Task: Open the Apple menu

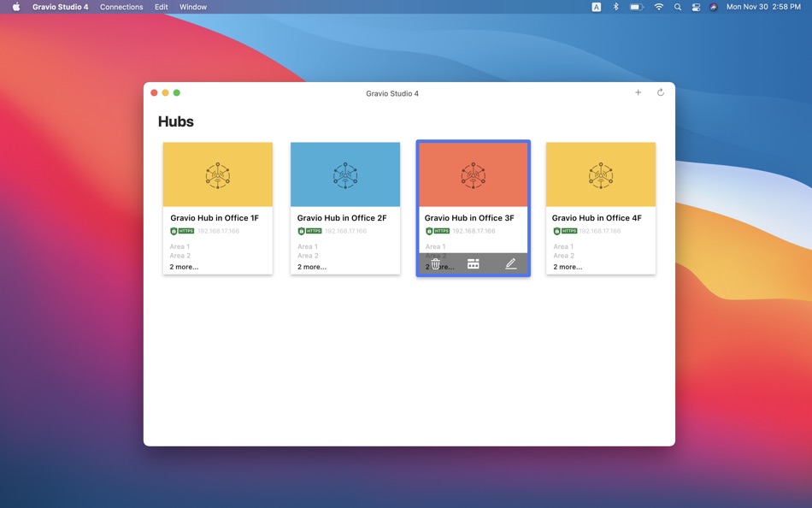Action: (16, 7)
